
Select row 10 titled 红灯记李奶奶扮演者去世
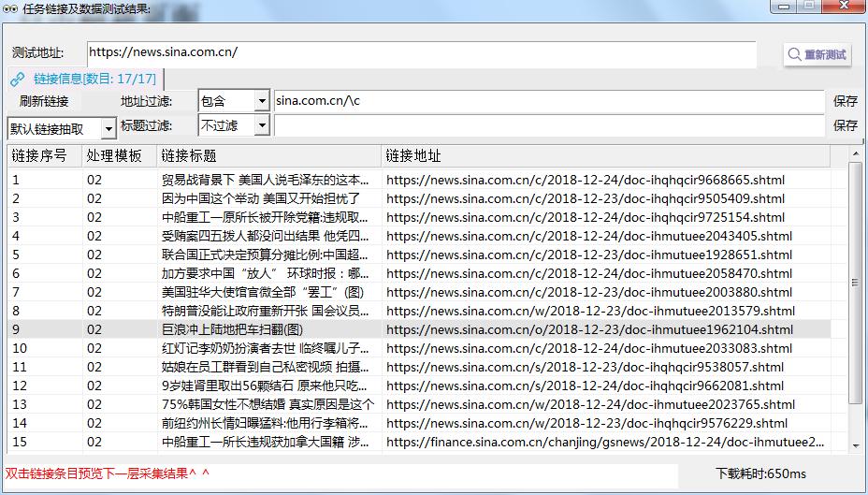pyautogui.click(x=419, y=349)
